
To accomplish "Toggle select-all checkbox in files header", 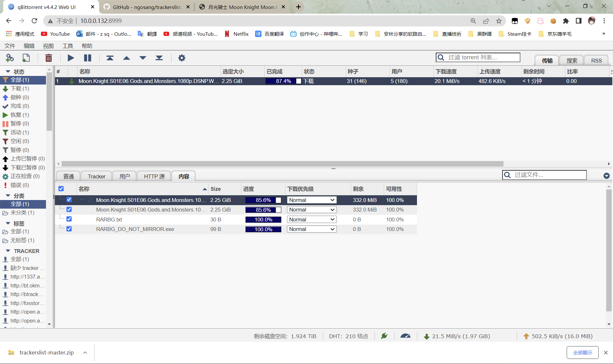I will pyautogui.click(x=61, y=189).
